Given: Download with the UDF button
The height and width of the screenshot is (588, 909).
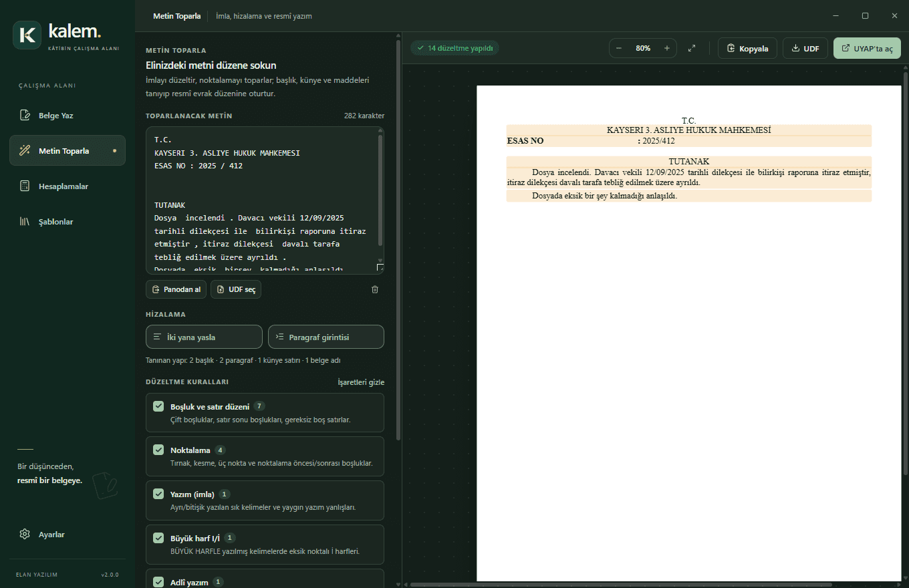Looking at the screenshot, I should coord(805,48).
